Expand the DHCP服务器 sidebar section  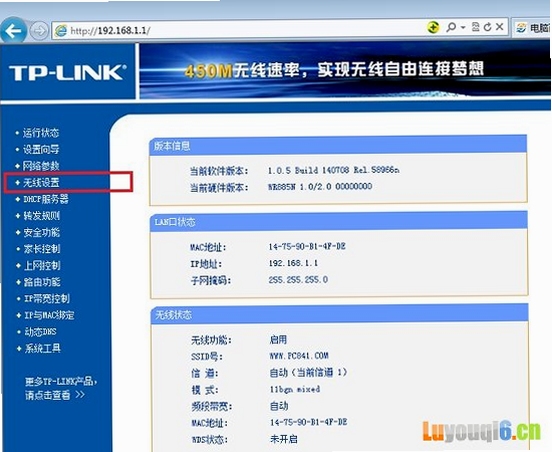pos(46,199)
